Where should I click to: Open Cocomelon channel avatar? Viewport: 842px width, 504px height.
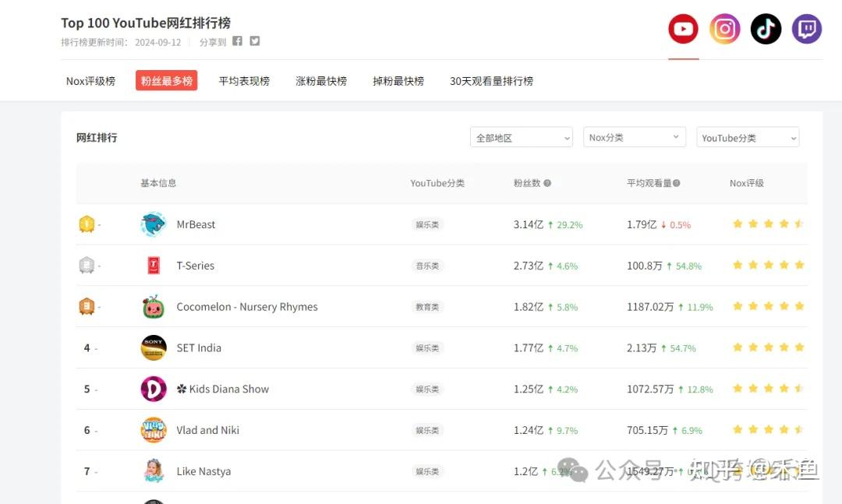point(154,306)
